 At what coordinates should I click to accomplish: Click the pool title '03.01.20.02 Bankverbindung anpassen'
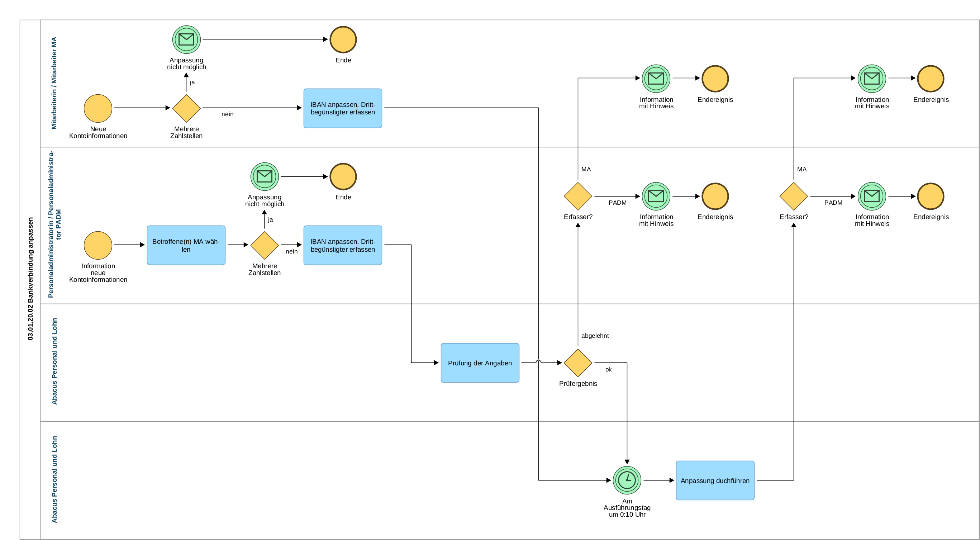30,279
